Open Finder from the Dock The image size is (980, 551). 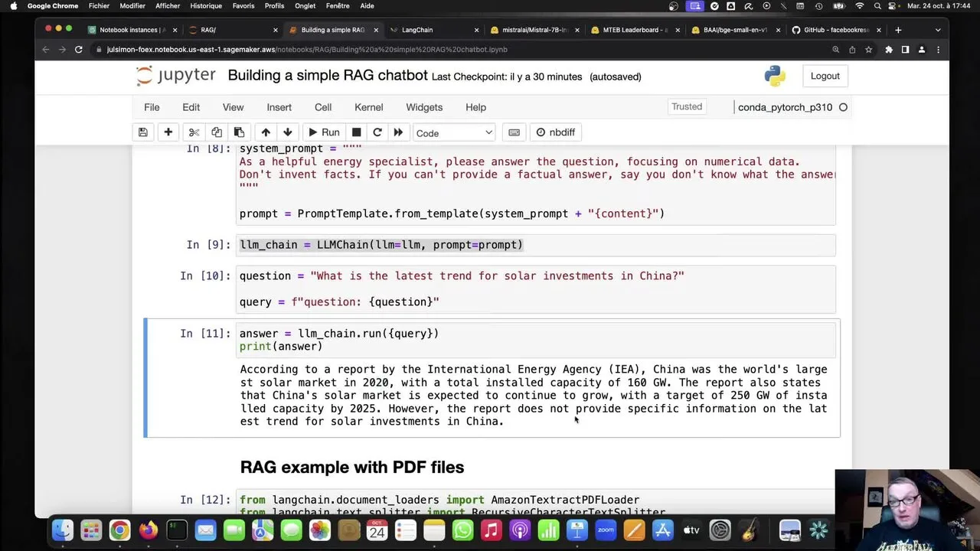click(63, 530)
